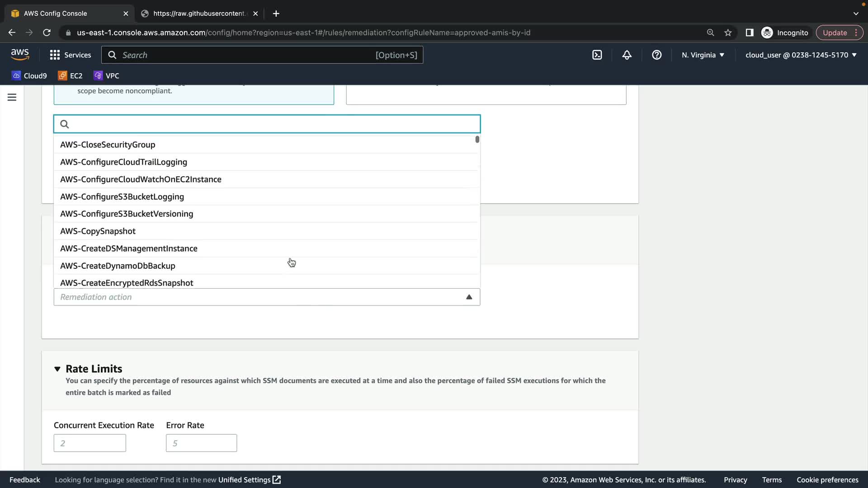Click the AWS logo home icon
Image resolution: width=868 pixels, height=488 pixels.
[20, 55]
